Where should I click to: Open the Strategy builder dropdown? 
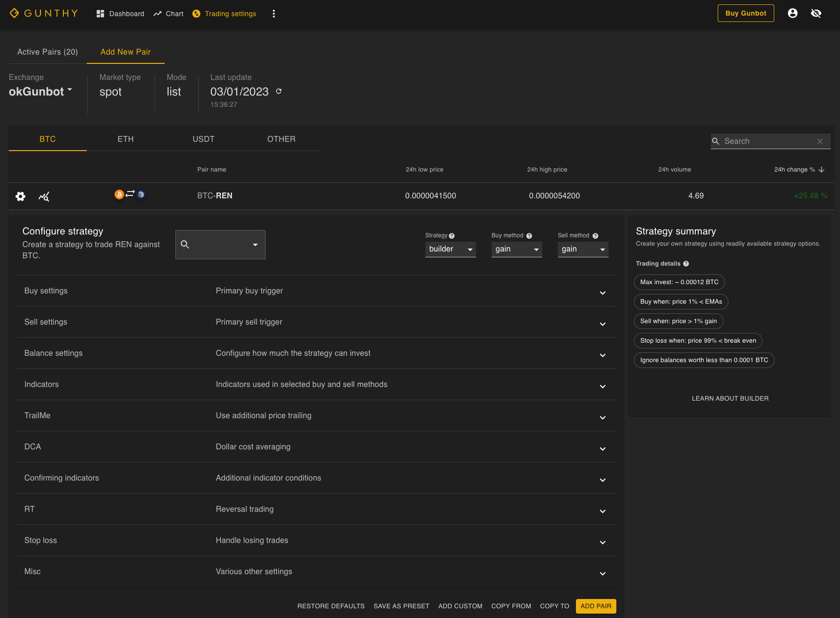450,249
